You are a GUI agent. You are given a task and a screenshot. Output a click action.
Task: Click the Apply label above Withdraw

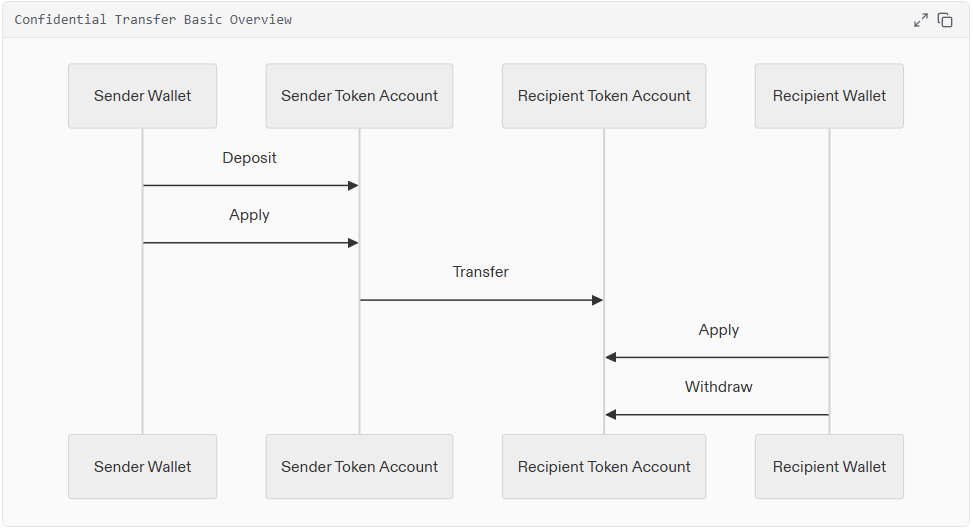(718, 330)
